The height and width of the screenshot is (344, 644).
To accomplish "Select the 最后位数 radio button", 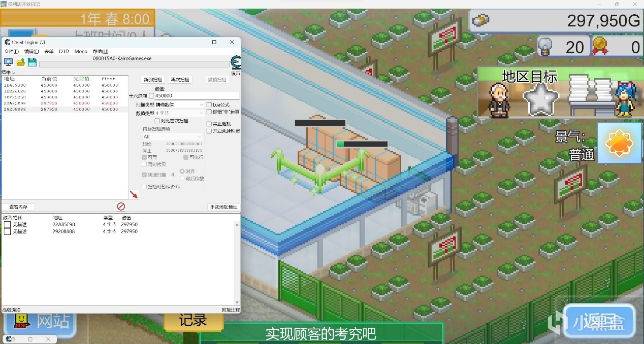I will click(x=182, y=178).
